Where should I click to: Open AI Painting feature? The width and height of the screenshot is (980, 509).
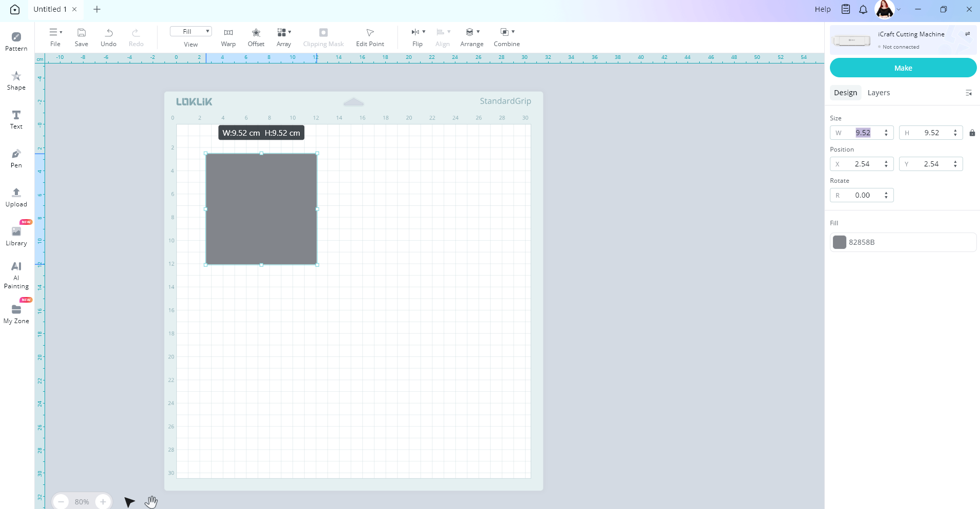point(16,275)
